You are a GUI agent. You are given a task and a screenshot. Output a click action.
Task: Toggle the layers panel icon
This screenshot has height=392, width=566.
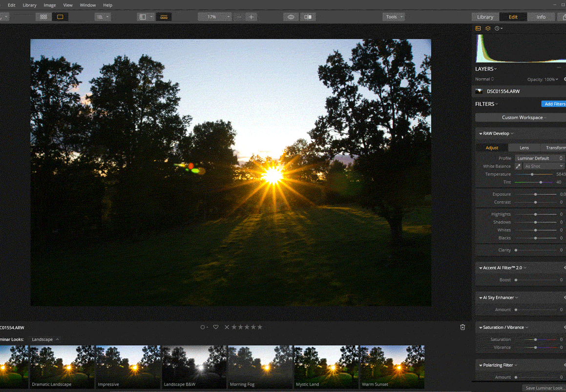(488, 28)
